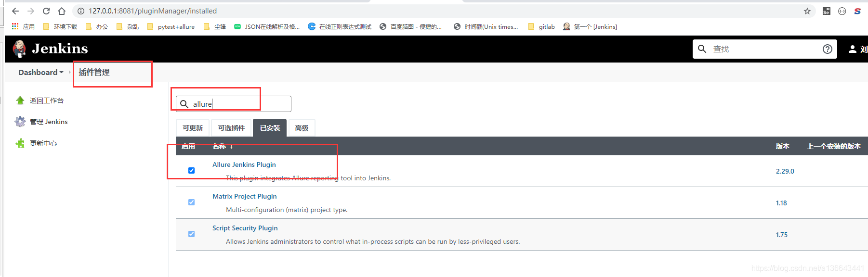Click the search magnifier in Jenkins header
The image size is (868, 277).
click(x=702, y=49)
